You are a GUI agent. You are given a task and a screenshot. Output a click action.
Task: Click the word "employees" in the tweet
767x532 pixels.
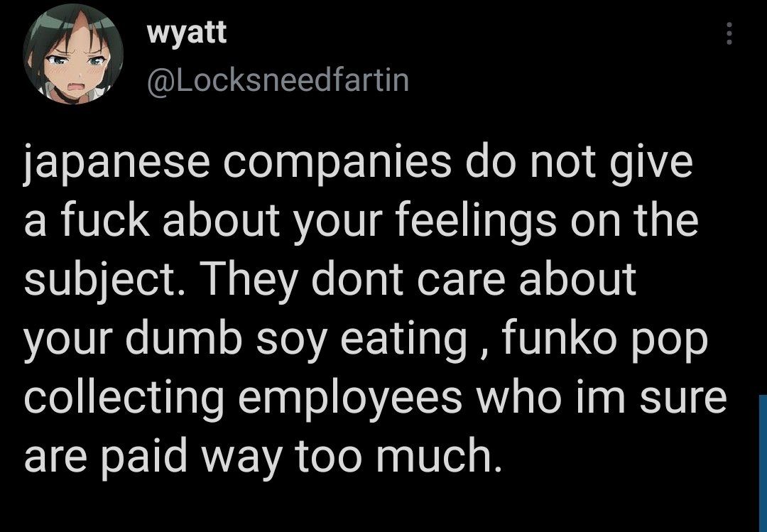350,399
